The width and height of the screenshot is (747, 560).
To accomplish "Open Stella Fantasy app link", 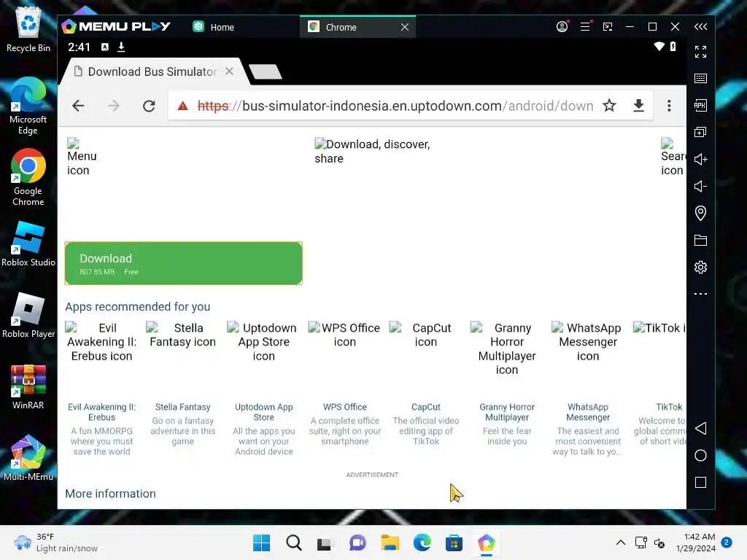I will tap(182, 407).
